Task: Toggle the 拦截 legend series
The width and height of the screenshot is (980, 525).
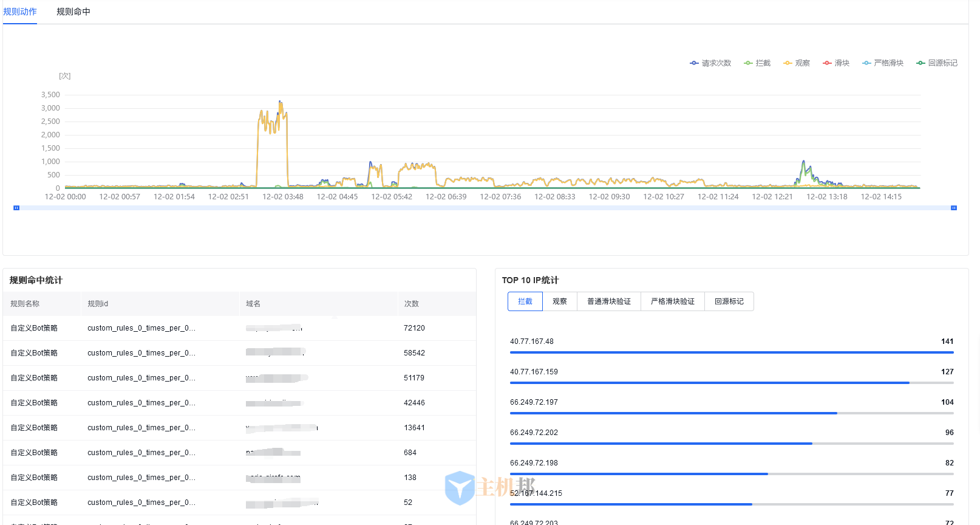Action: [x=757, y=63]
